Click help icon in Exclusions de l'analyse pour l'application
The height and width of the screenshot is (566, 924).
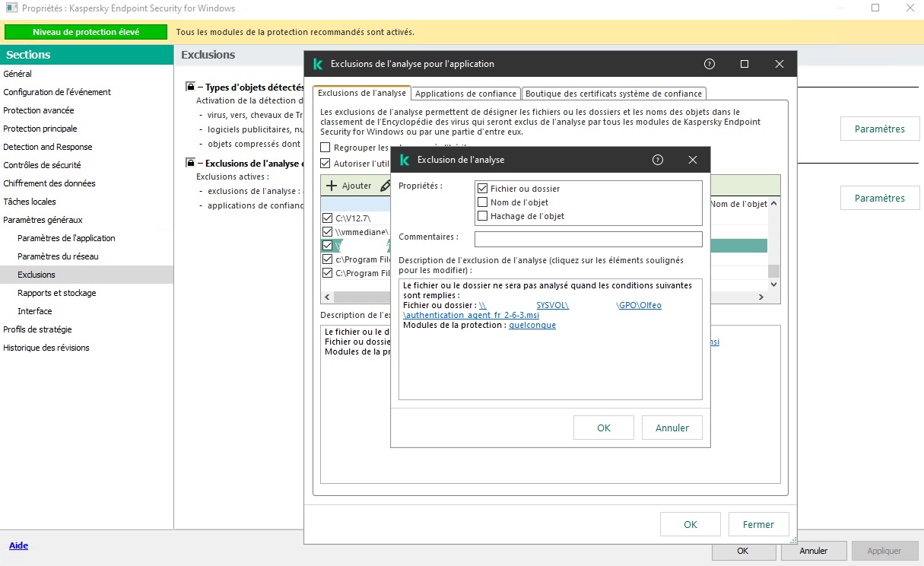click(x=710, y=64)
